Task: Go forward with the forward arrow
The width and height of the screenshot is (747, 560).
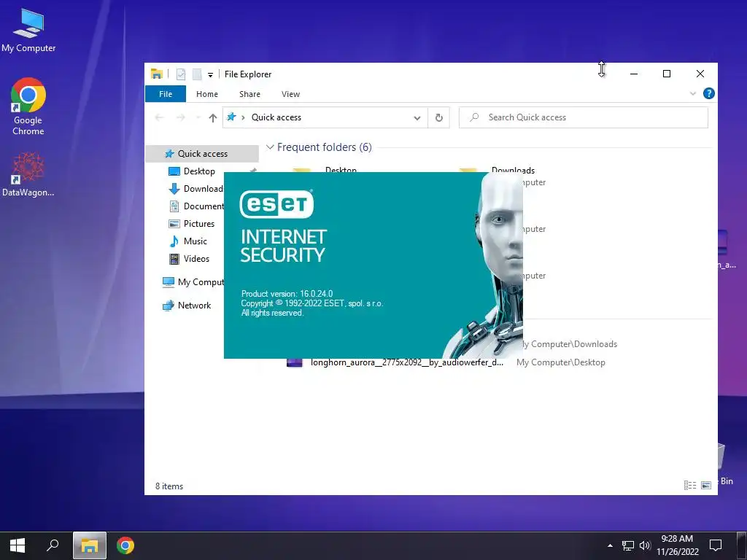Action: pyautogui.click(x=181, y=117)
